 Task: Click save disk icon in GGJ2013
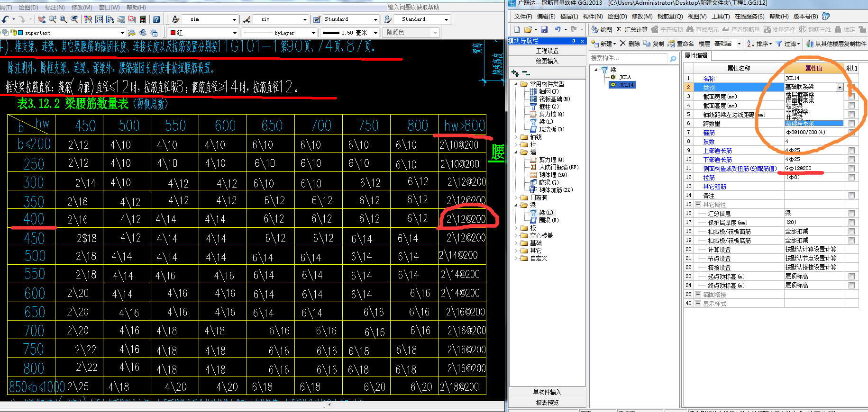click(x=544, y=29)
